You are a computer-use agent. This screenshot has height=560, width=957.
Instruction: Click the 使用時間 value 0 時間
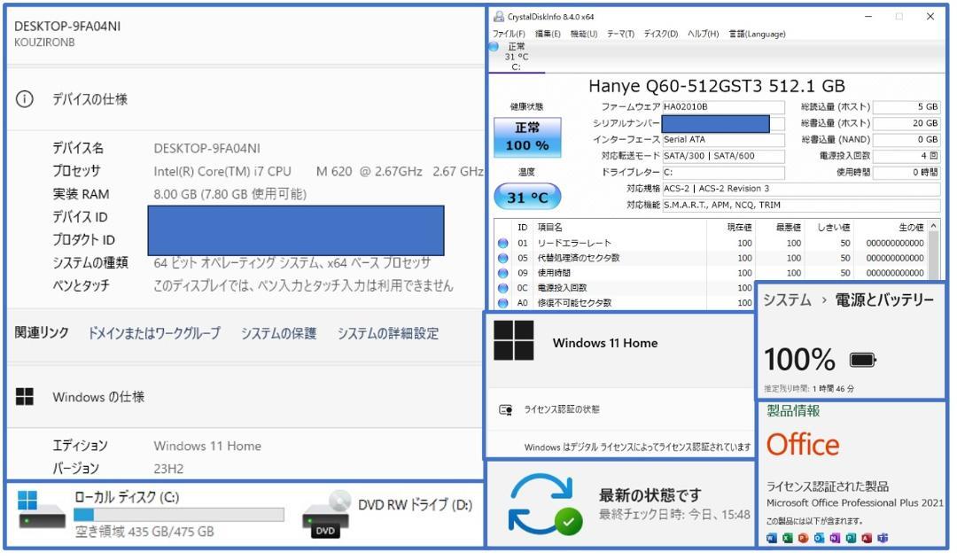[906, 173]
